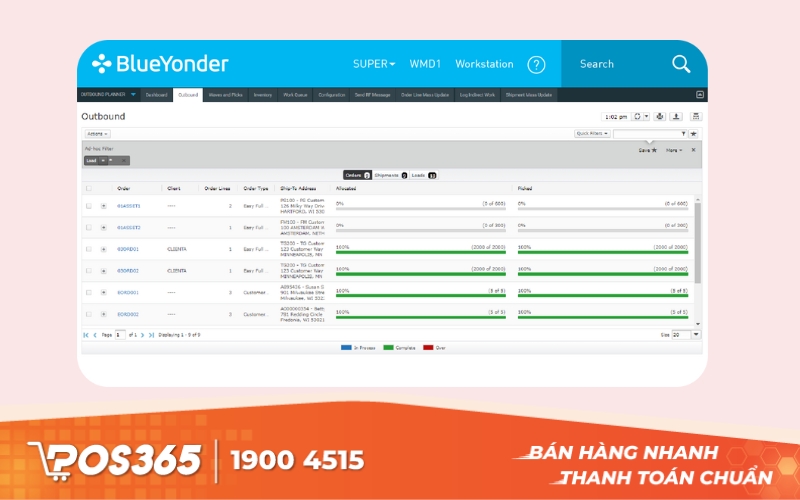Viewport: 800px width, 500px height.
Task: Open refresh interval dropdown arrow
Action: [x=646, y=116]
